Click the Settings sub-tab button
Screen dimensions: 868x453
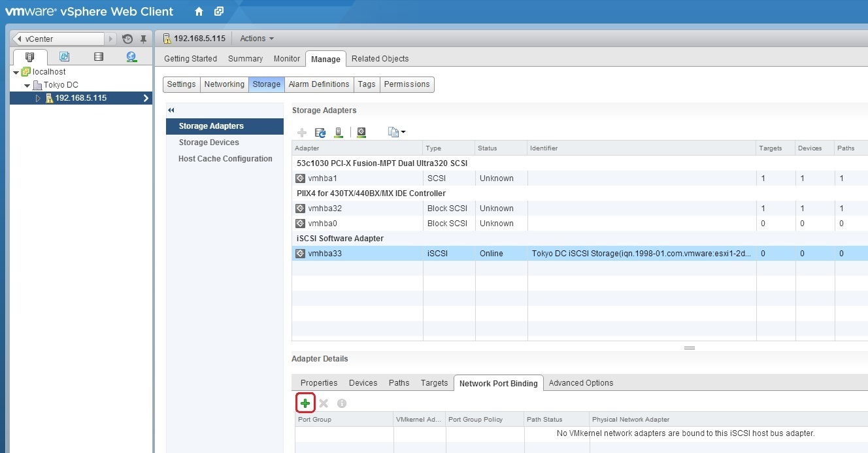coord(181,84)
